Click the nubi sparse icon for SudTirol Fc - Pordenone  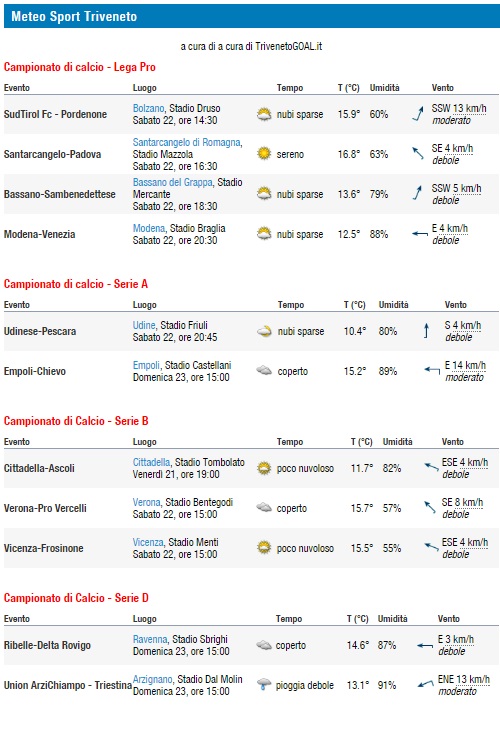[x=264, y=114]
